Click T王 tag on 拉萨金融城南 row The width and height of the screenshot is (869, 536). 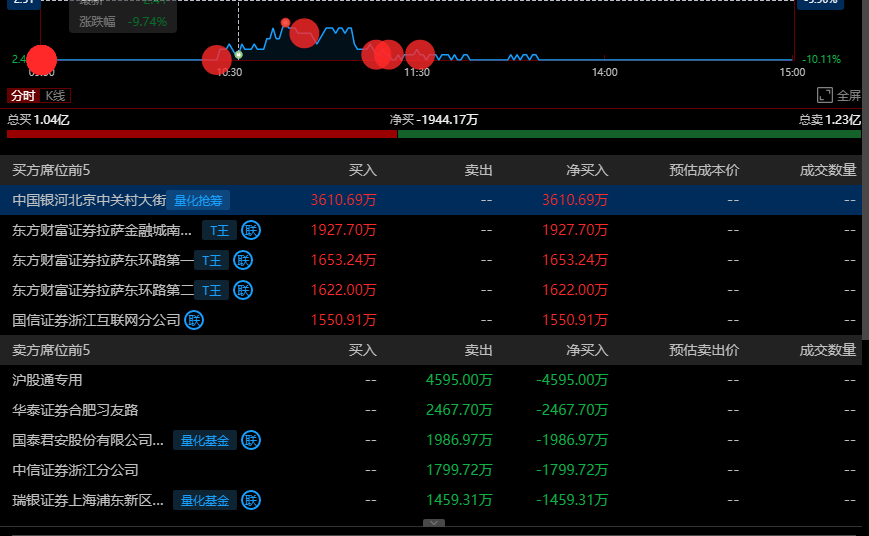[219, 230]
